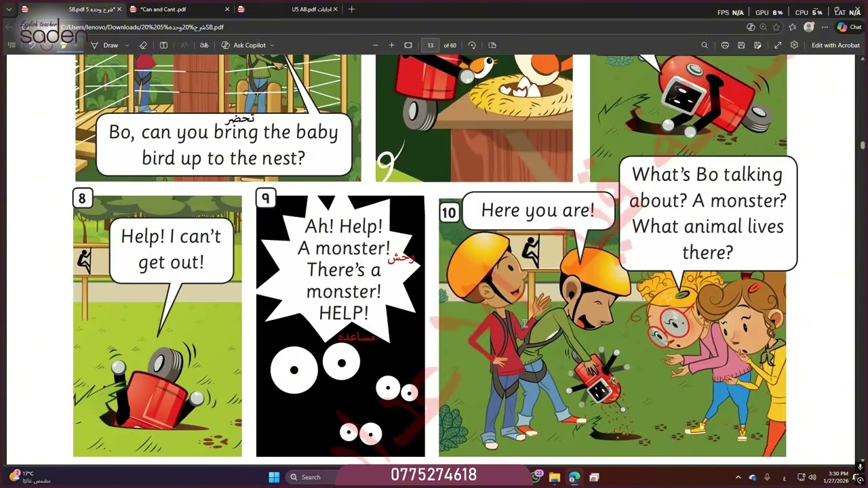Open PDF settings gear icon

(x=795, y=45)
